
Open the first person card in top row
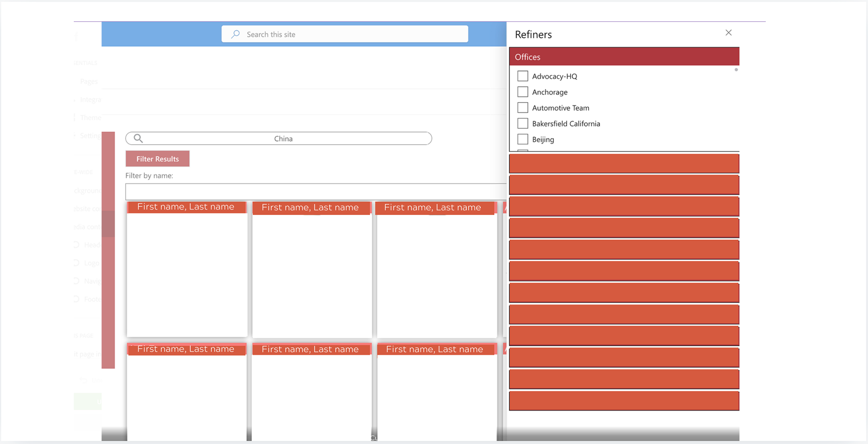tap(187, 269)
